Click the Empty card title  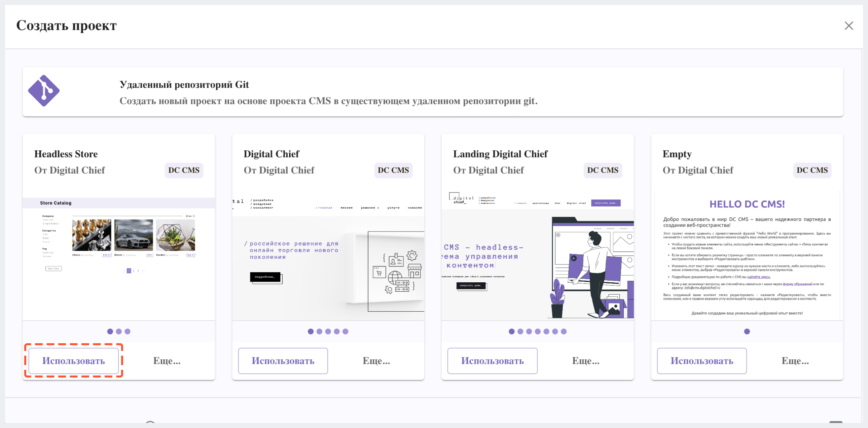pos(677,154)
